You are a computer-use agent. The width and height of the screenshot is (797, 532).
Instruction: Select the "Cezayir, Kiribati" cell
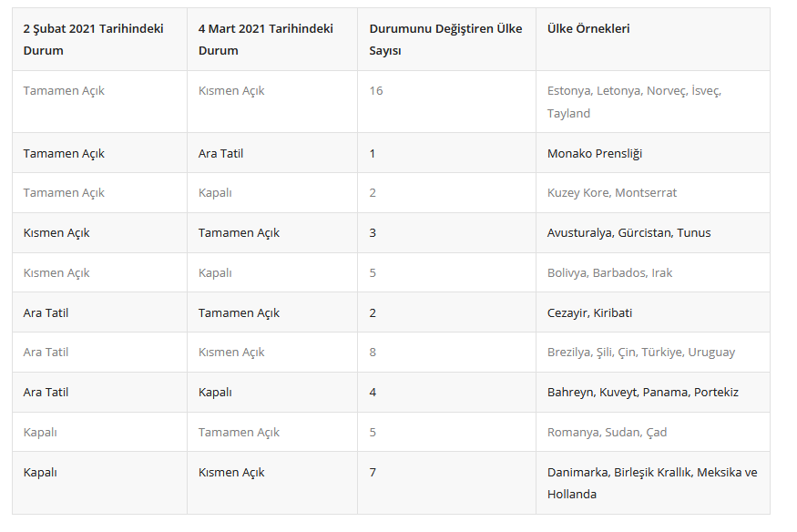click(x=589, y=312)
